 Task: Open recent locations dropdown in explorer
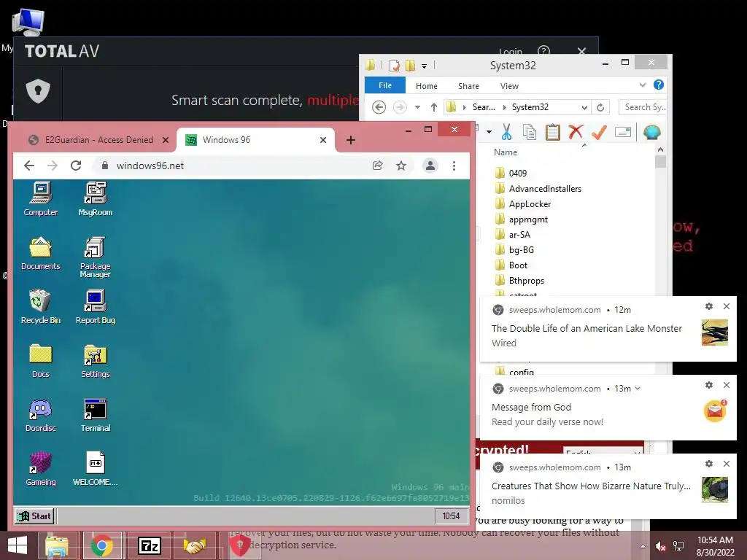pyautogui.click(x=417, y=107)
